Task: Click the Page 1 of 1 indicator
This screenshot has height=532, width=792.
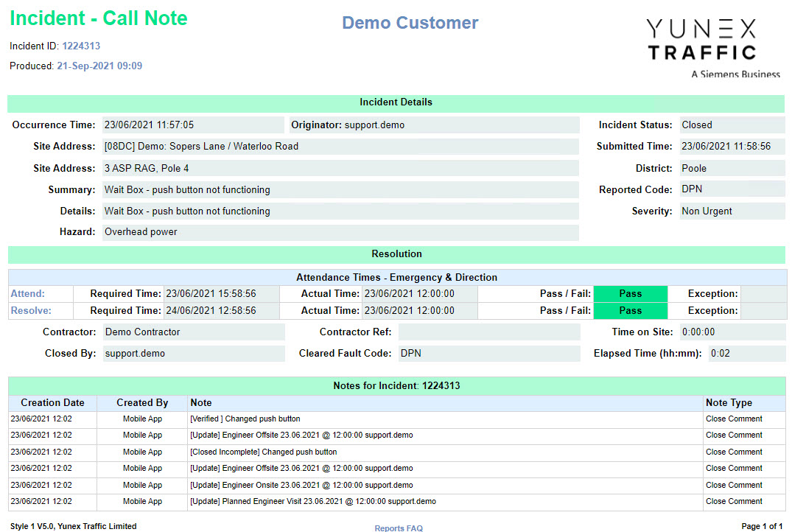Action: 762,526
